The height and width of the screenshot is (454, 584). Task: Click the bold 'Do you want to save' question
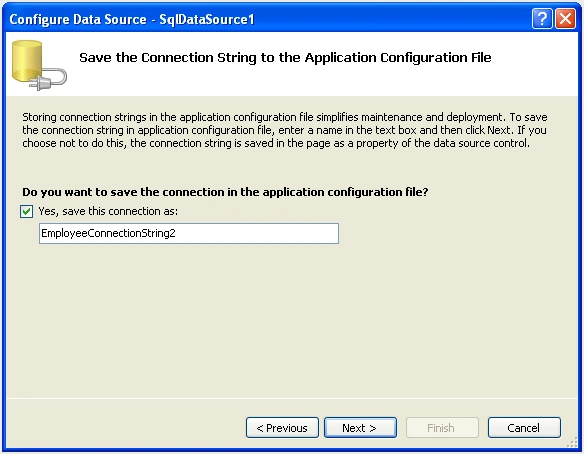pos(225,192)
